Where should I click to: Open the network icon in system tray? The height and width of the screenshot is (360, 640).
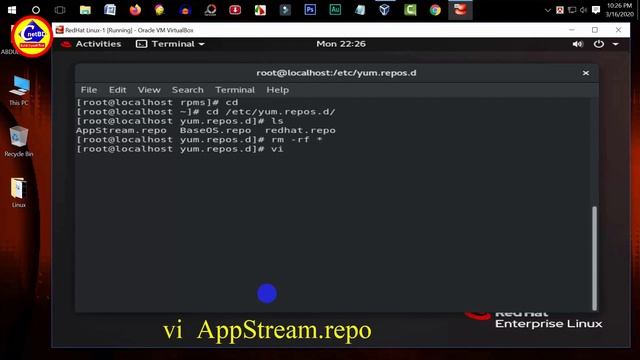572,10
